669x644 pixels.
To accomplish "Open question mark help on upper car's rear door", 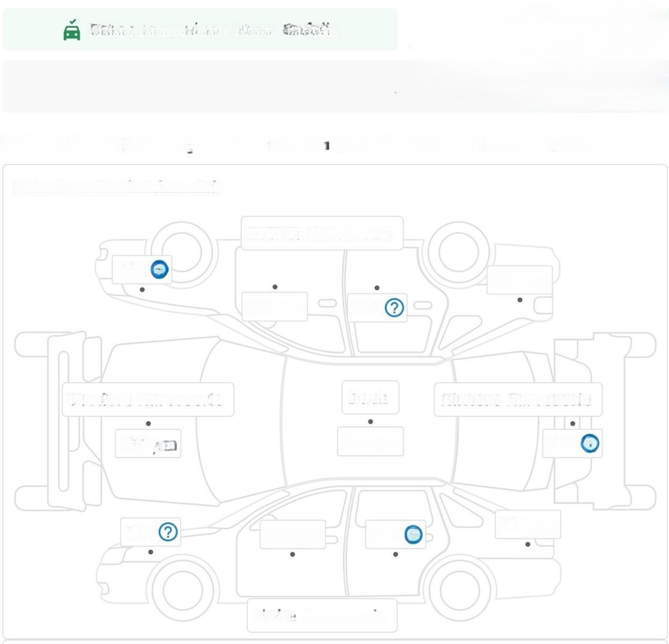I will coord(394,308).
